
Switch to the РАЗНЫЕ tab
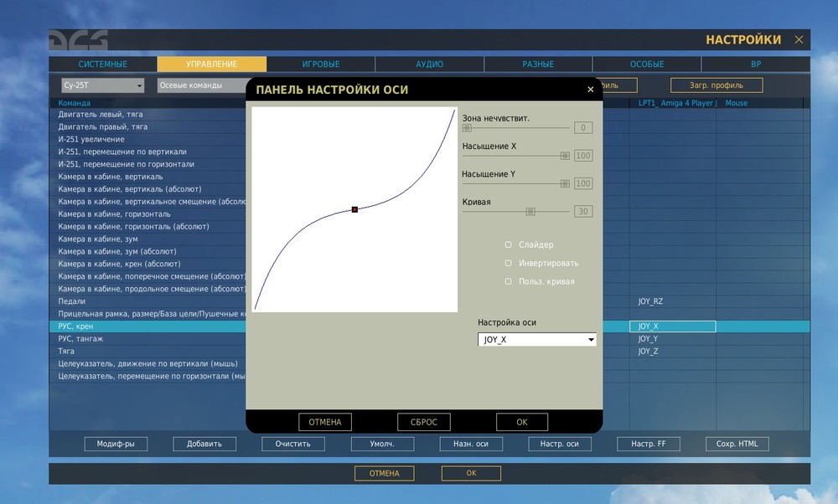point(538,64)
